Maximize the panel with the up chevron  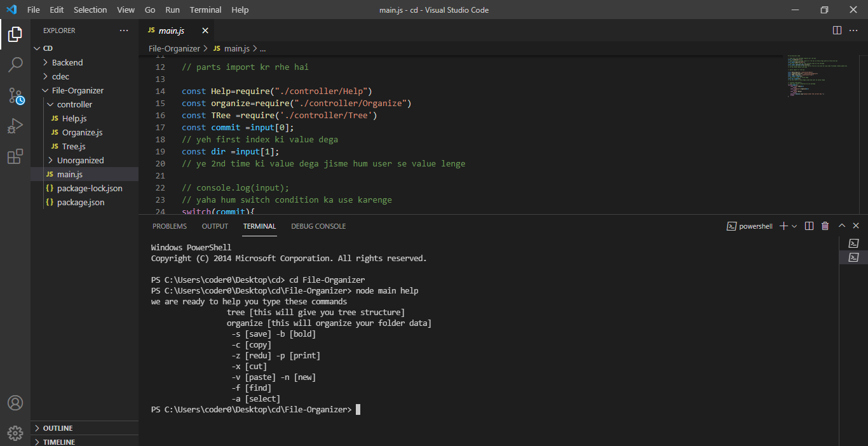click(x=842, y=226)
